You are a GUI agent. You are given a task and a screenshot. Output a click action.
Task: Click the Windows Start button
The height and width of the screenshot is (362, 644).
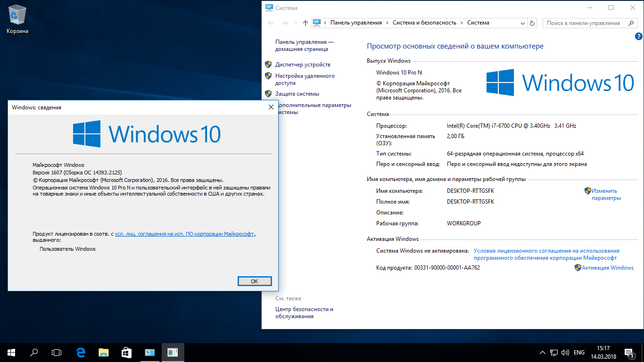pos(11,352)
